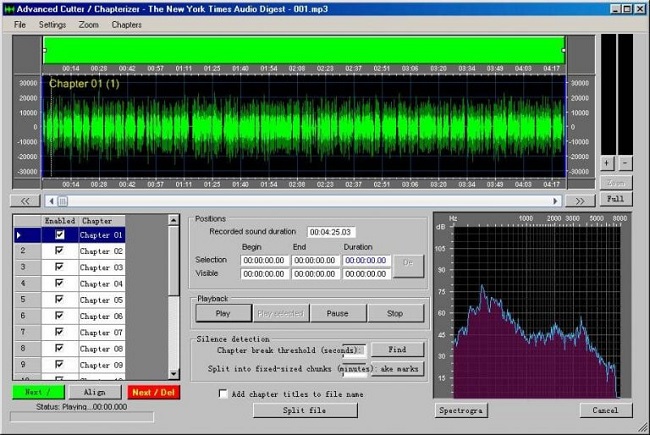Click the Find button for silence detection

click(x=397, y=350)
